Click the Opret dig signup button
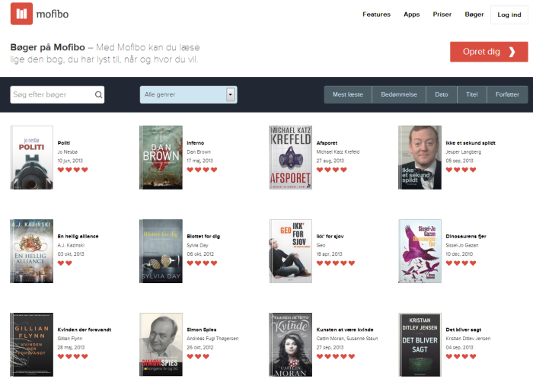 tap(489, 52)
